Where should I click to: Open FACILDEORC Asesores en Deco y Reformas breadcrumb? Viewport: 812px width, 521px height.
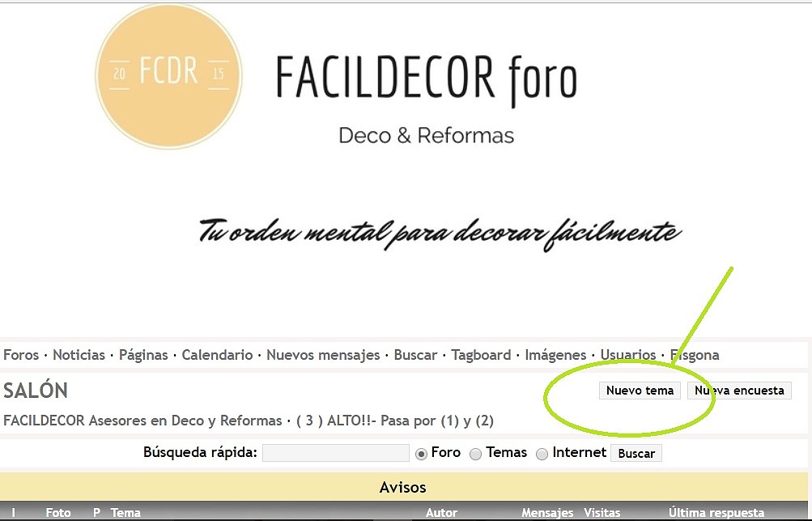142,421
